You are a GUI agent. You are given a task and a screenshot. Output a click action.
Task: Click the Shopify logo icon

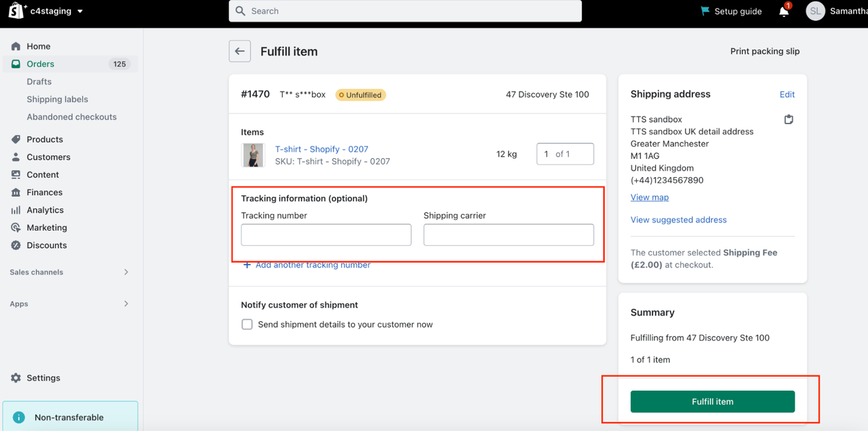tap(16, 11)
